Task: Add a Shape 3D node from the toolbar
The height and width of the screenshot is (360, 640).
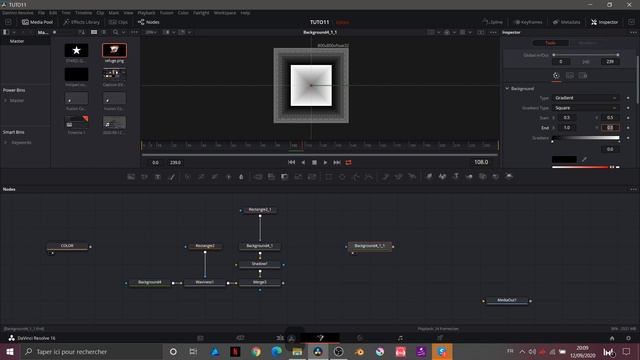Action: (x=442, y=177)
